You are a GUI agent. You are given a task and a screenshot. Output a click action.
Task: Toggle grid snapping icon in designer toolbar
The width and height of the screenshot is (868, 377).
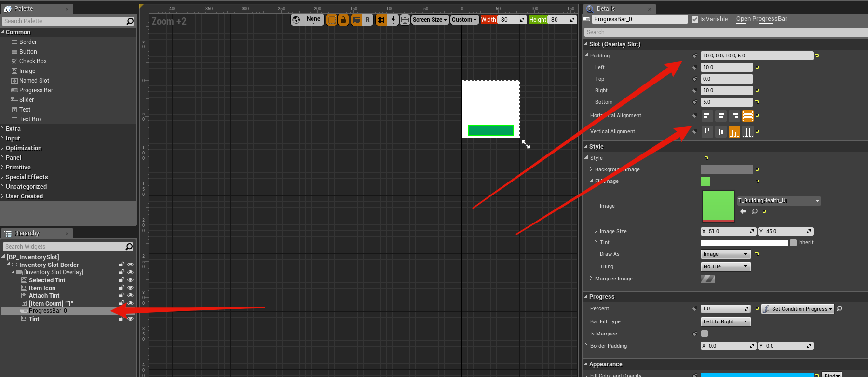pos(380,20)
